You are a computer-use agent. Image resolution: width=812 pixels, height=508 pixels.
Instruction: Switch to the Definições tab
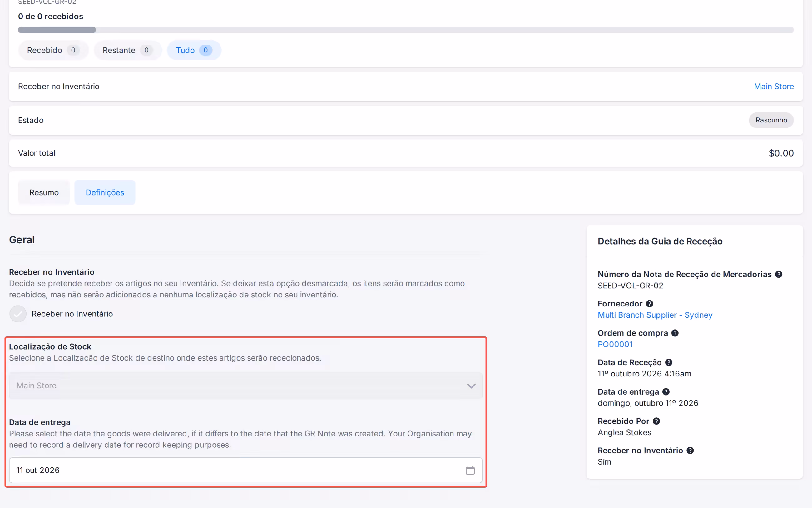(x=105, y=192)
